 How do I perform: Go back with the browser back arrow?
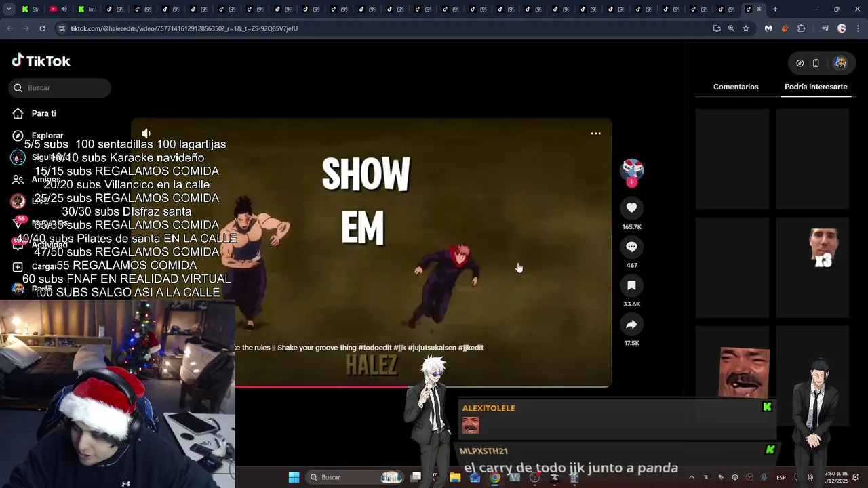tap(9, 28)
